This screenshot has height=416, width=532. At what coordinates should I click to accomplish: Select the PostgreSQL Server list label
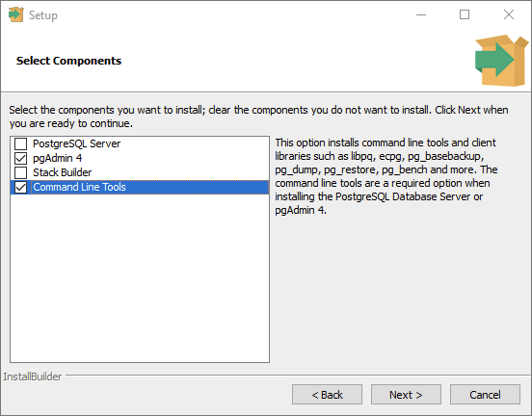pyautogui.click(x=77, y=143)
